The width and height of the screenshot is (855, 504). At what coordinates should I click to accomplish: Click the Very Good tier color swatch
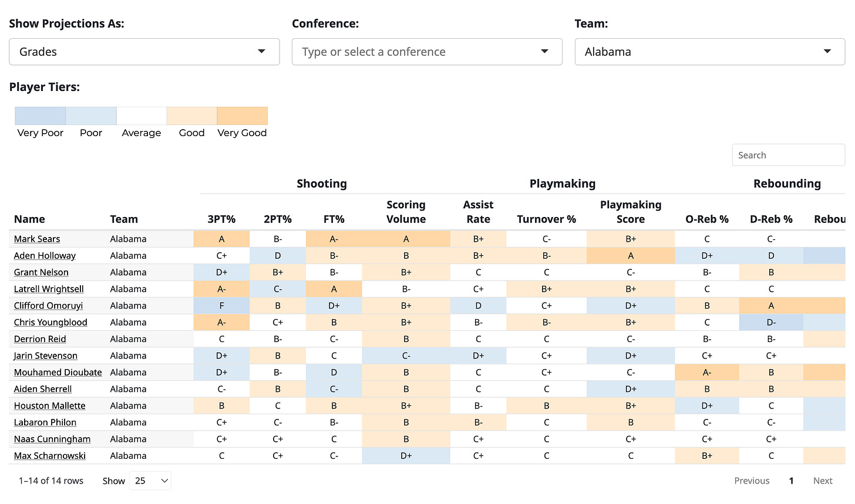[242, 116]
